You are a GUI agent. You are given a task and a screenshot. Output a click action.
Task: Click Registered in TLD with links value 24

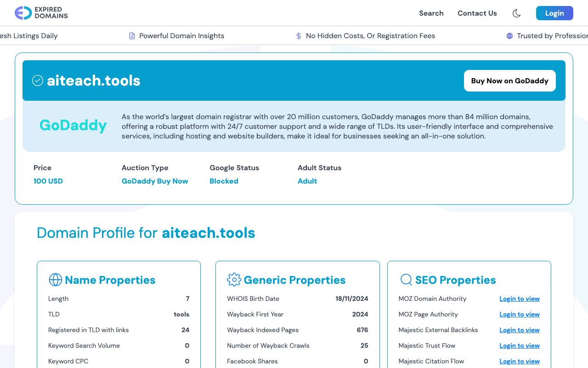click(186, 330)
